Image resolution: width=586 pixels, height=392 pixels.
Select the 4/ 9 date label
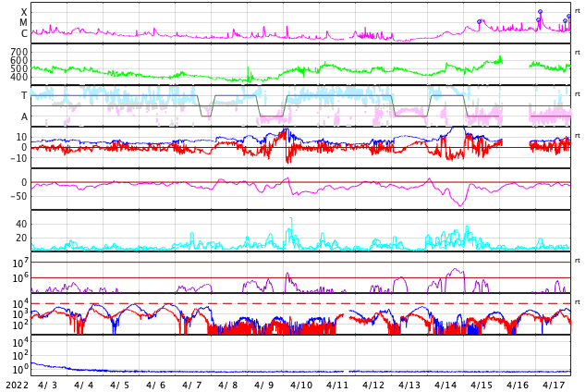pos(263,386)
